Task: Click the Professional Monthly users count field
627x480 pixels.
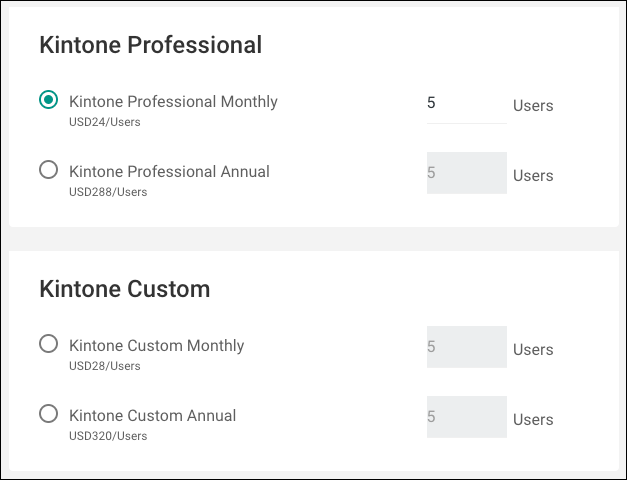Action: pos(466,103)
